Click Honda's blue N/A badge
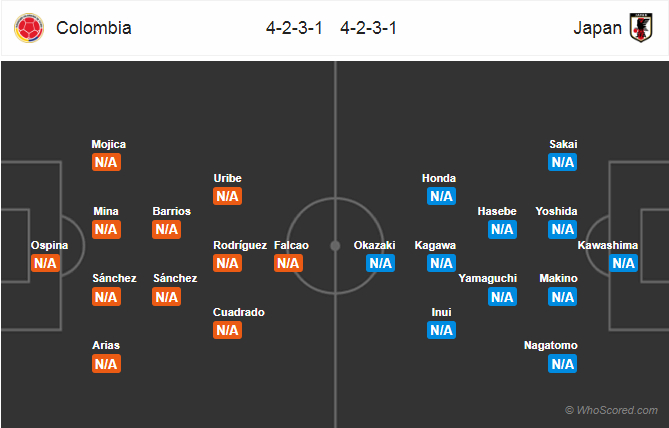Viewport: 669px width, 428px height. click(x=441, y=196)
